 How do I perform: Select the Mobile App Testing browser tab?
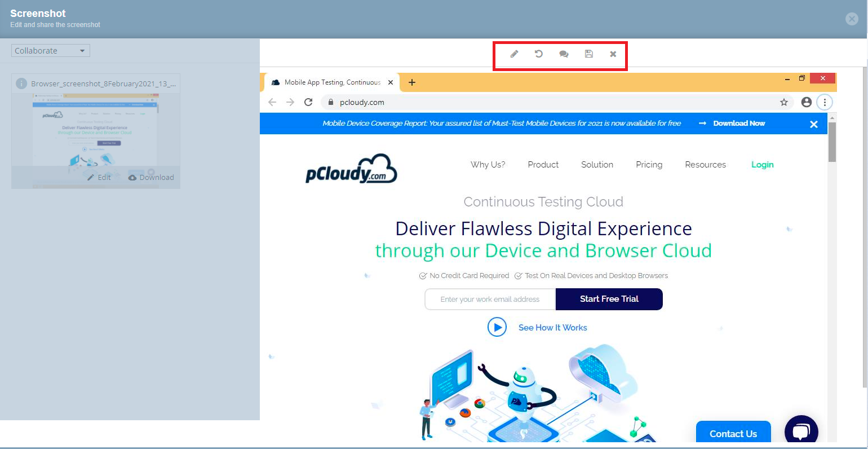pos(333,82)
